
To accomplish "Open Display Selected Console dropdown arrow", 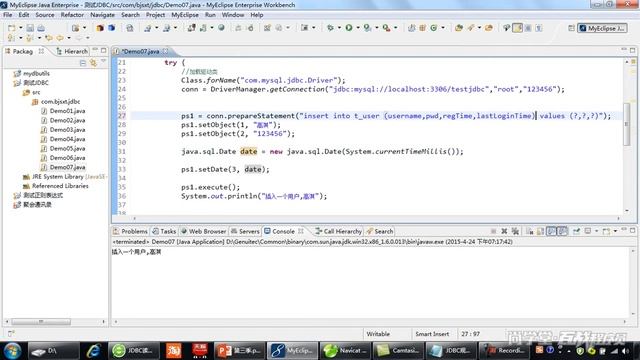I will (596, 231).
